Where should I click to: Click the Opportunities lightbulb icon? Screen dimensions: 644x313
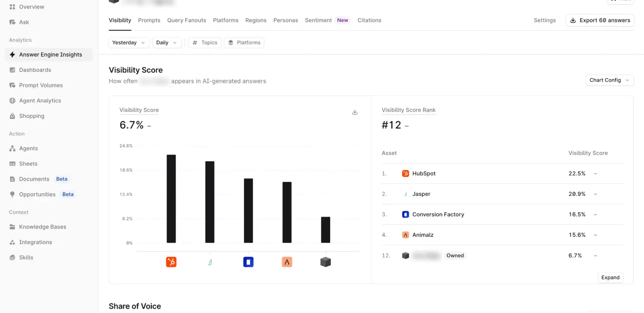[x=12, y=194]
